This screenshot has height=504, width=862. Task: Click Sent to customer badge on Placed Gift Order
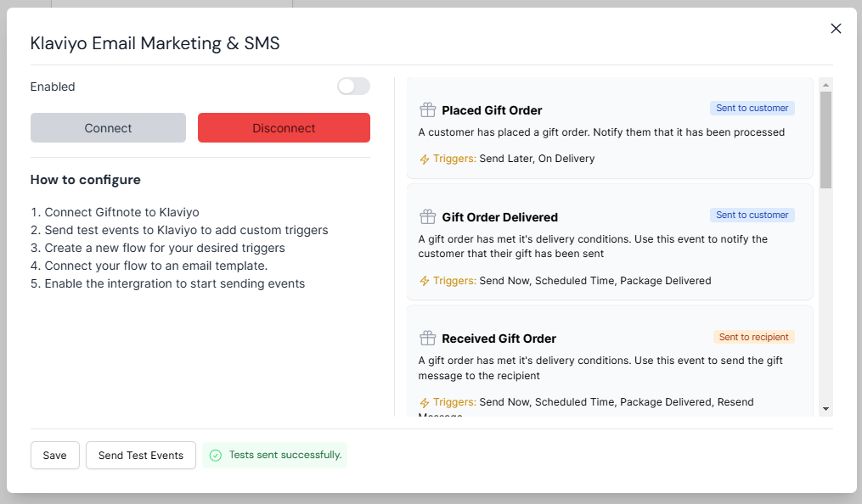(752, 108)
